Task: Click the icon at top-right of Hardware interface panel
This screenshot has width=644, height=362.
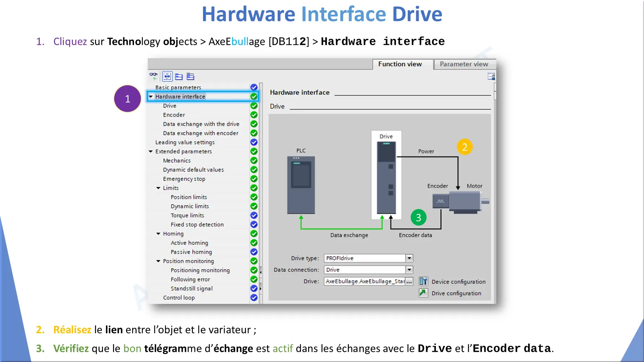Action: click(491, 76)
